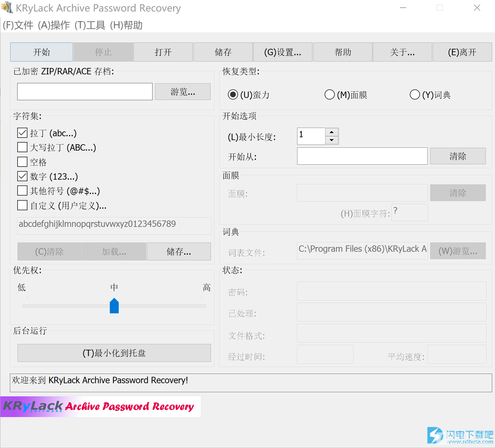Click the (L)最小长度 value field

click(311, 136)
